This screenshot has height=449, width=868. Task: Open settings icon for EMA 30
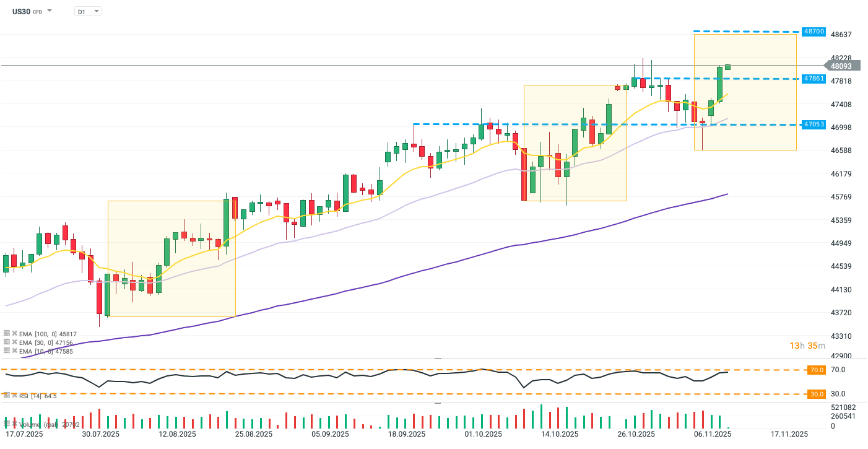tap(7, 342)
